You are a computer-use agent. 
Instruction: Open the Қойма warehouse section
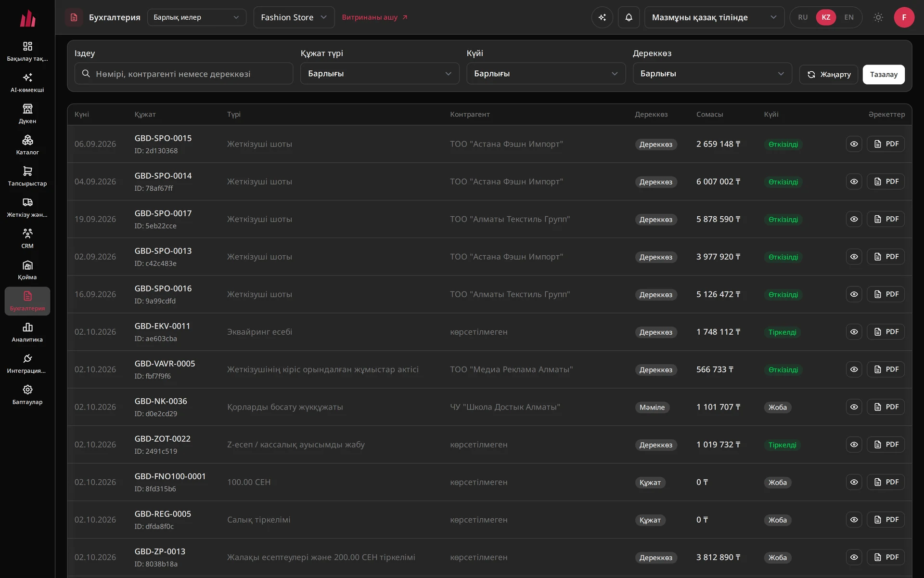pyautogui.click(x=27, y=270)
